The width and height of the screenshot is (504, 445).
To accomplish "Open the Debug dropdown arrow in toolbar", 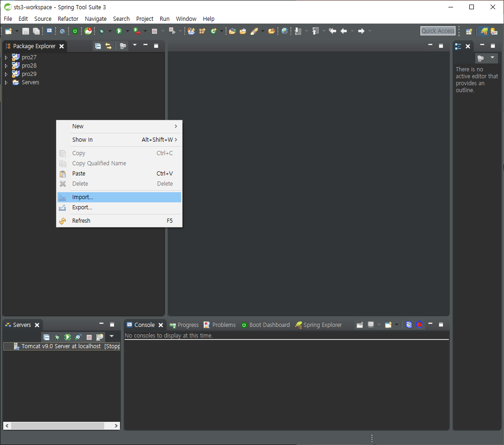I will pos(110,31).
